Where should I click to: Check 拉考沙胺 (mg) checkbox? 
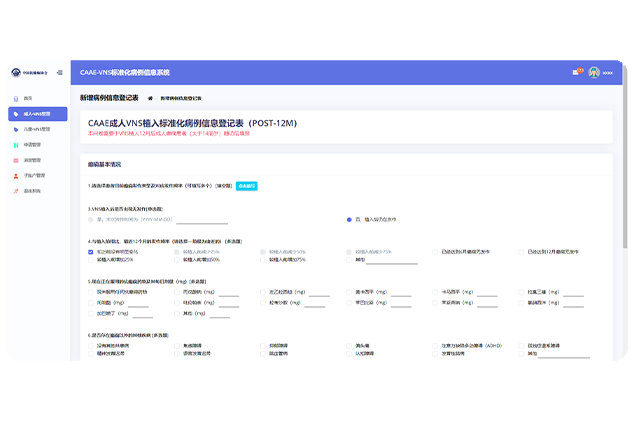pos(263,303)
